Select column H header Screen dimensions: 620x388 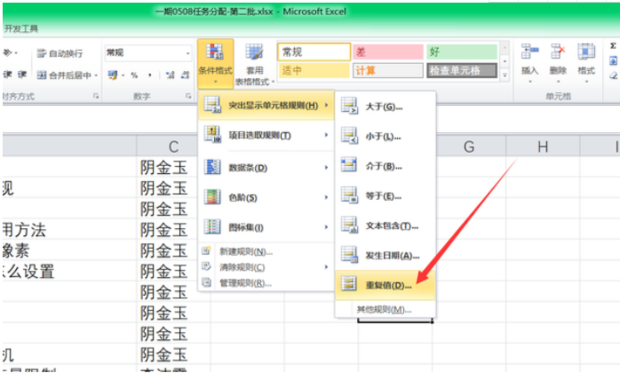pyautogui.click(x=543, y=147)
